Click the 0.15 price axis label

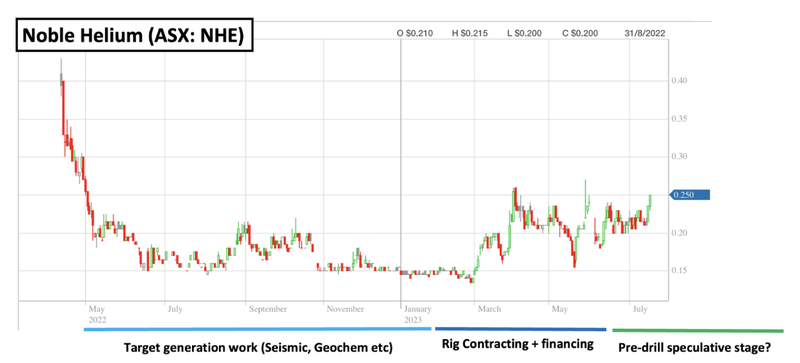[680, 271]
